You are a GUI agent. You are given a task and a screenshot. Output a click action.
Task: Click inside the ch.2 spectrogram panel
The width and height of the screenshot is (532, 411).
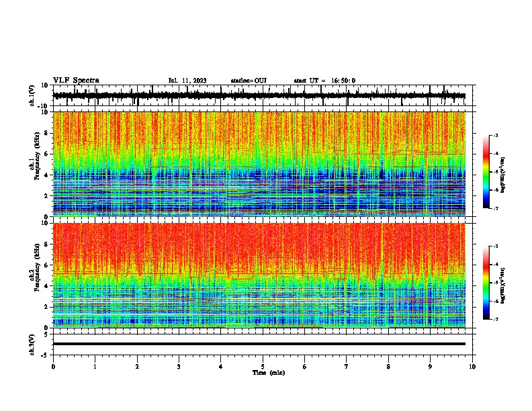(x=259, y=275)
